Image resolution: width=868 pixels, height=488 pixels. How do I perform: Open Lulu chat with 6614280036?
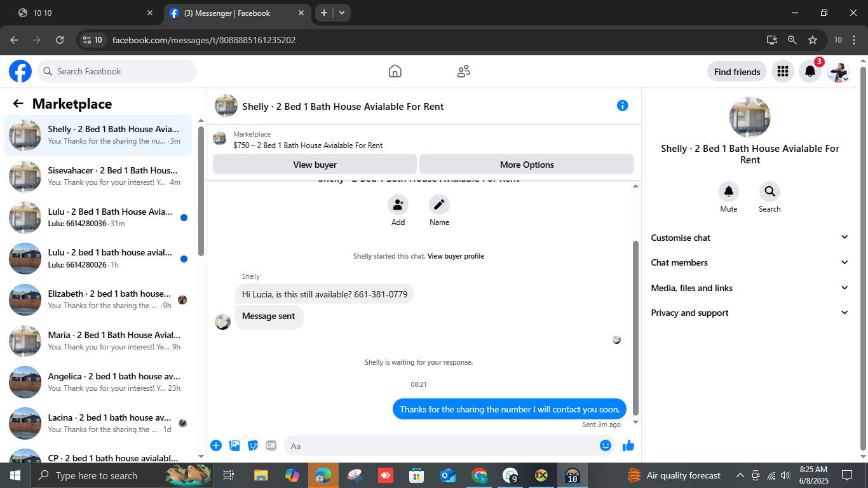coord(98,217)
